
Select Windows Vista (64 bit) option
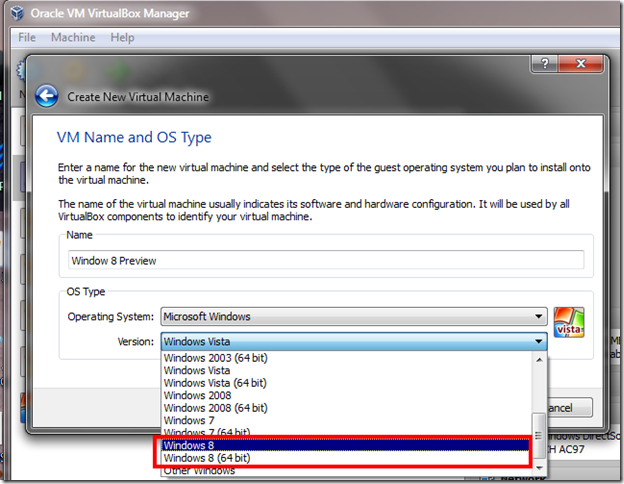(346, 383)
